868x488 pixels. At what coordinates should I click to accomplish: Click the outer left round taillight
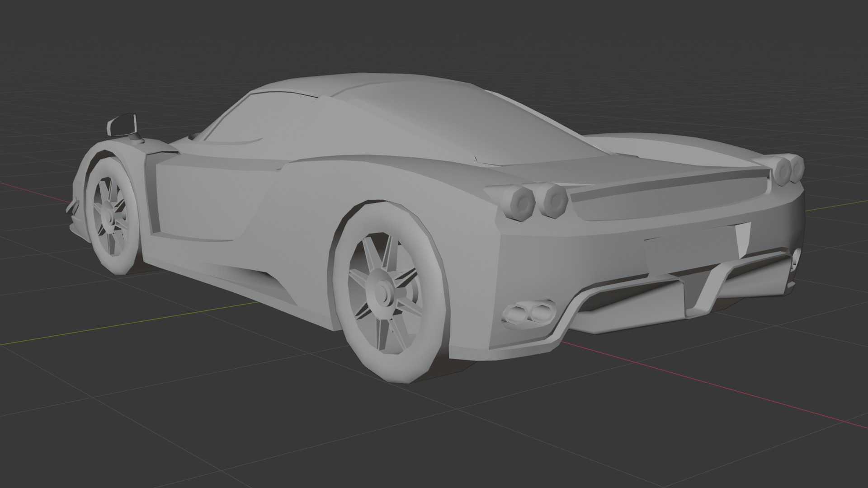[x=523, y=205]
